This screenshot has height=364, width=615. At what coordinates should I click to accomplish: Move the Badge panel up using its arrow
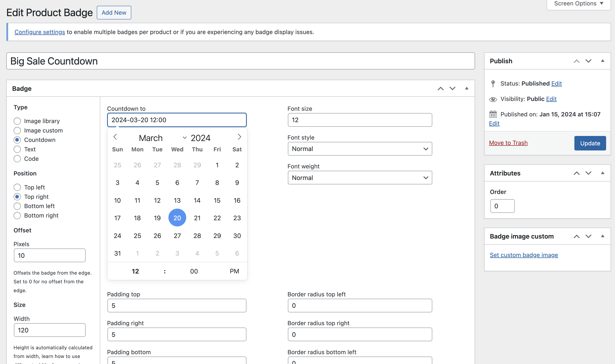point(441,88)
